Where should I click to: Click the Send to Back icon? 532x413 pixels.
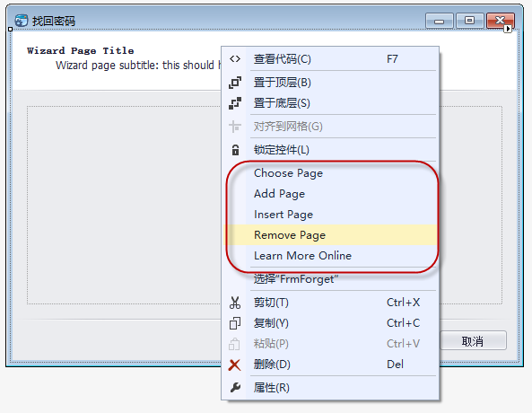coord(235,103)
